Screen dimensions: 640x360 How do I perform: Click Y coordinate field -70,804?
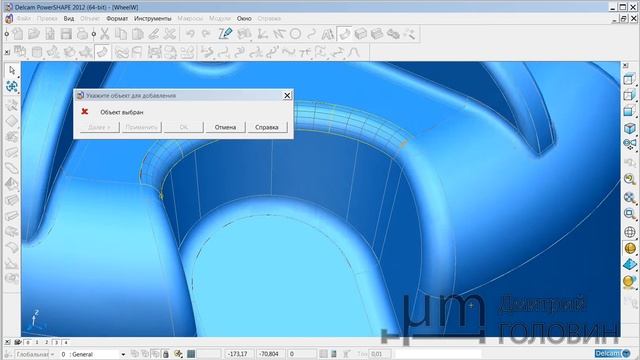(270, 354)
